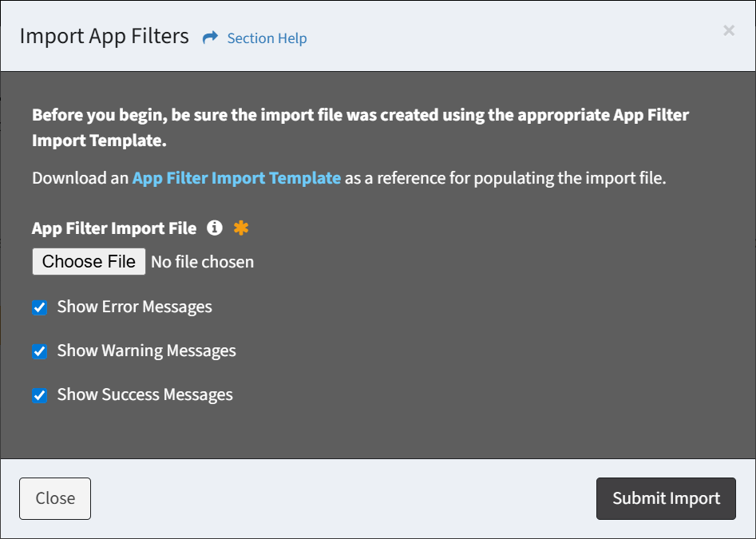The image size is (756, 539).
Task: Click the Section Help arrow icon
Action: tap(210, 38)
